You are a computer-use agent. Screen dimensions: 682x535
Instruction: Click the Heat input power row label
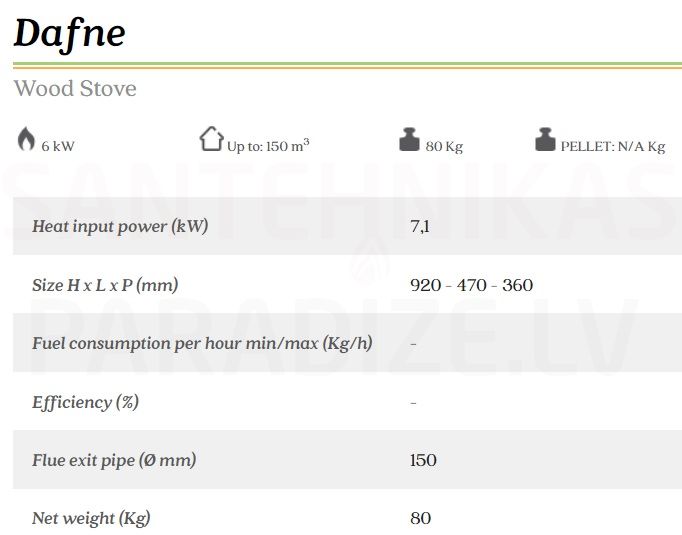click(120, 226)
